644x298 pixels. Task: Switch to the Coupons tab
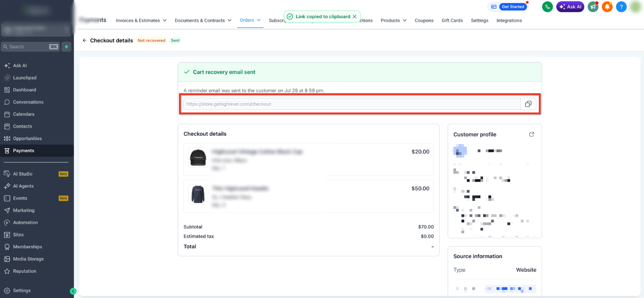[424, 20]
